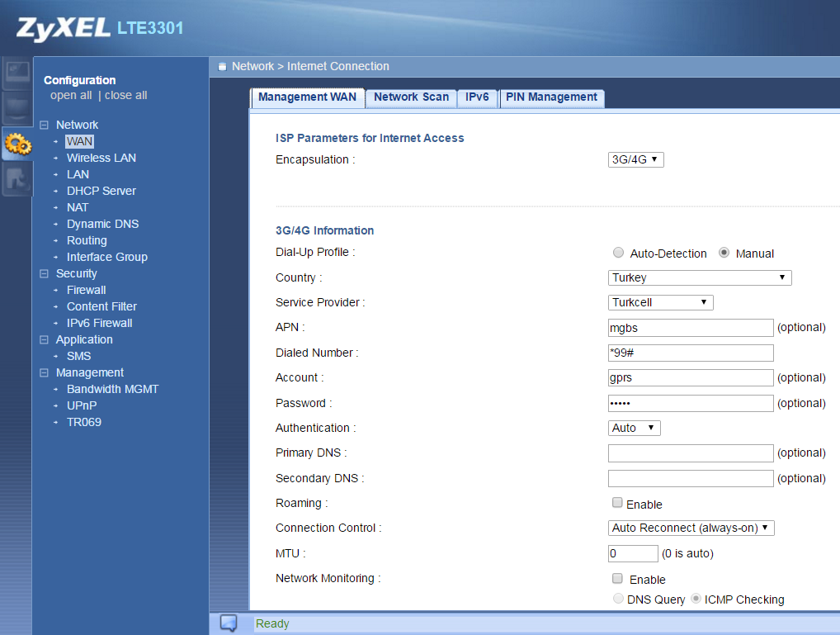Click the message bubble icon in status bar
The width and height of the screenshot is (840, 635).
pos(229,623)
